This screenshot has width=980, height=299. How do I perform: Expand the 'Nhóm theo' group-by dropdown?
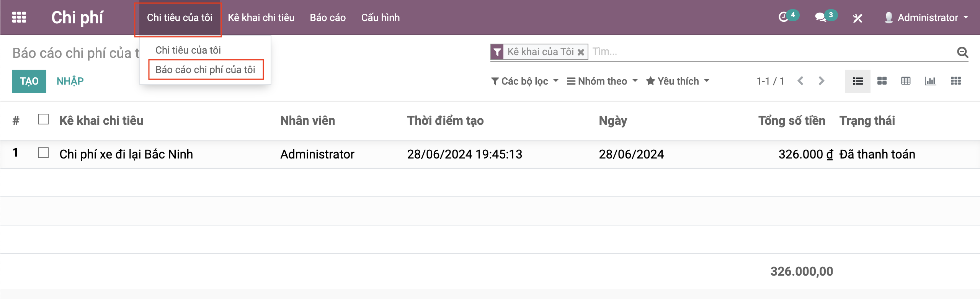point(602,81)
